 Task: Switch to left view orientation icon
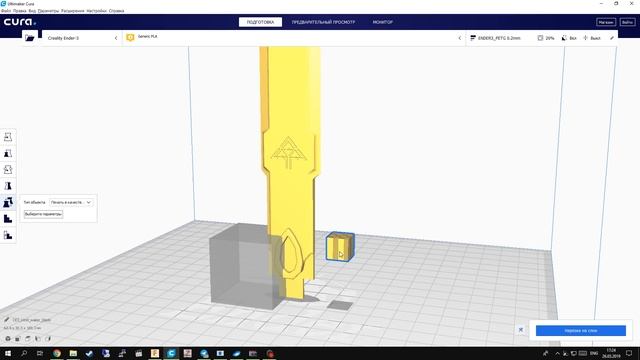38,338
